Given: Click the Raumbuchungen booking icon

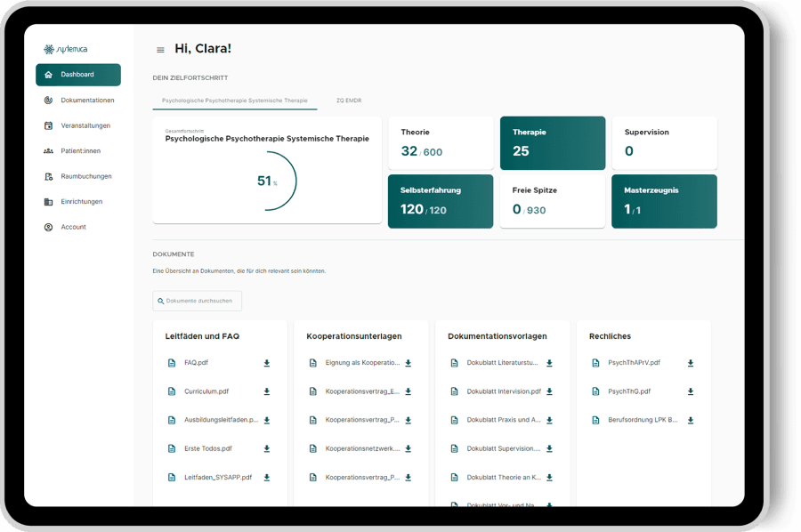Looking at the screenshot, I should 49,176.
